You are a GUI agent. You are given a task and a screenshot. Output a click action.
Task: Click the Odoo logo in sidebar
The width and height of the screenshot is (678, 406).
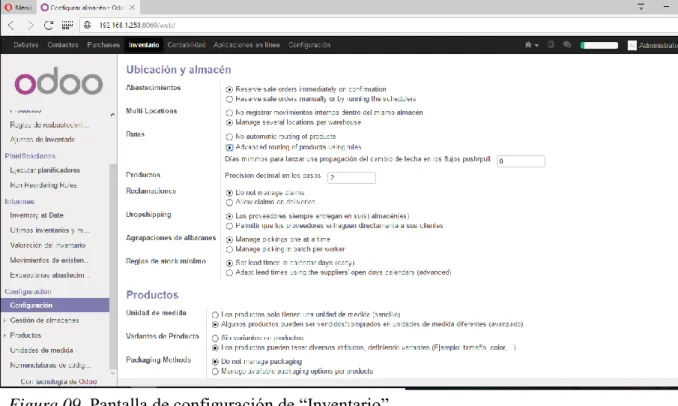pos(59,81)
